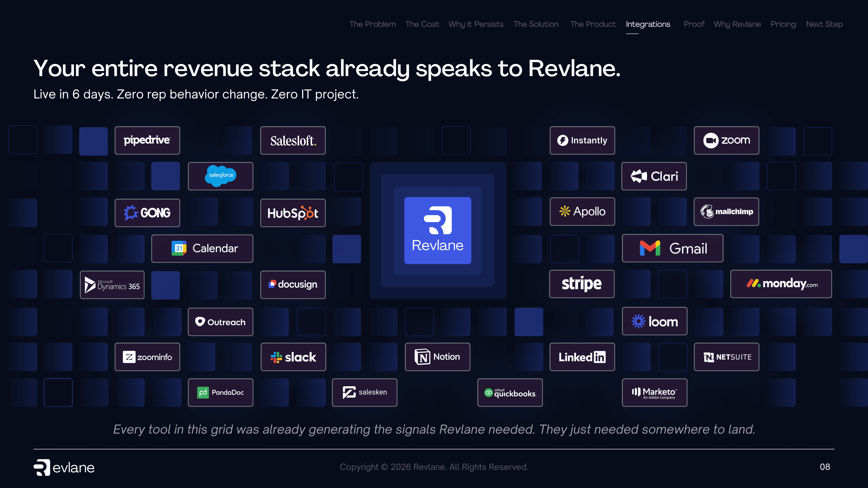Click the ZoomInfo logo tile
Viewport: 868px width, 488px height.
(147, 357)
